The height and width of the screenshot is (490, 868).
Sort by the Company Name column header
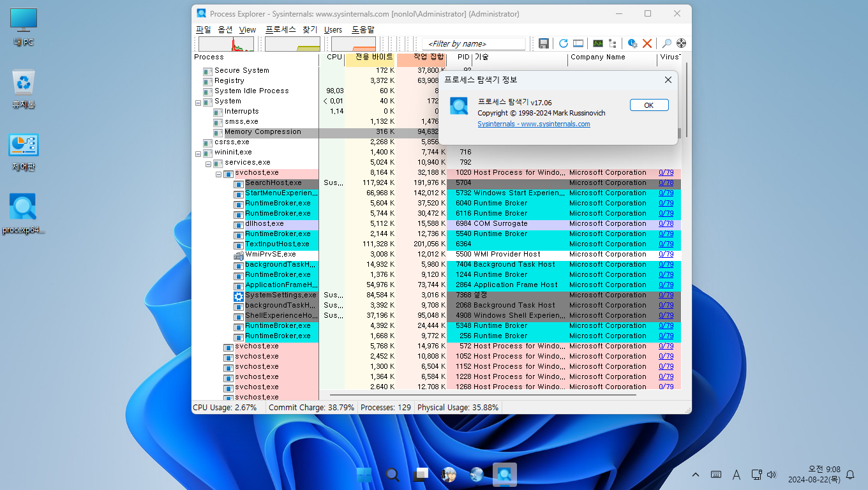(x=612, y=58)
